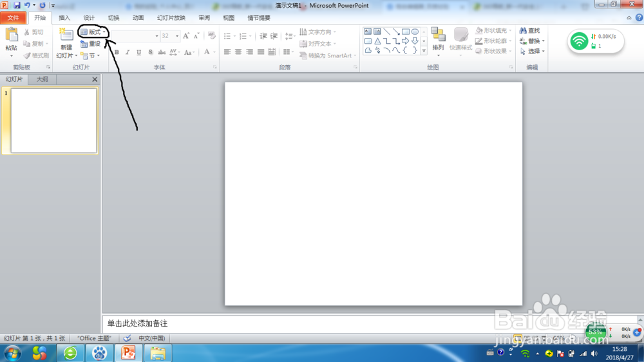The height and width of the screenshot is (362, 644).
Task: Select the arrow line shape in the gallery
Action: tap(396, 32)
